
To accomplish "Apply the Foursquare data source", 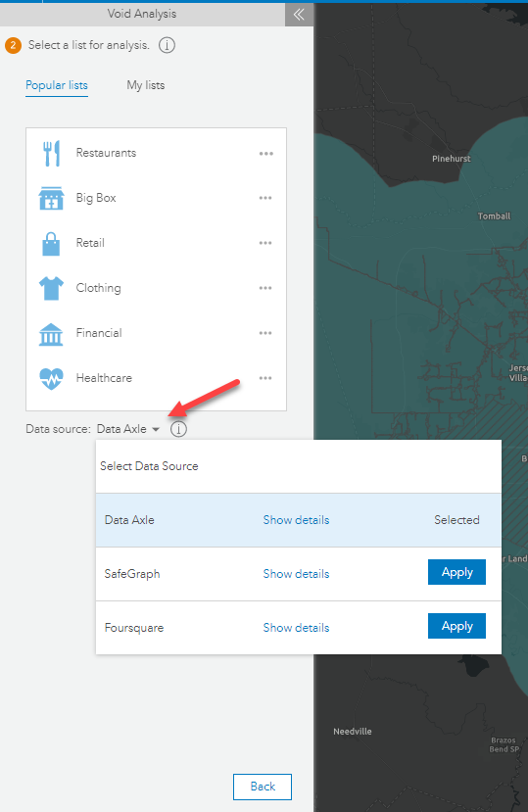I will pos(456,626).
